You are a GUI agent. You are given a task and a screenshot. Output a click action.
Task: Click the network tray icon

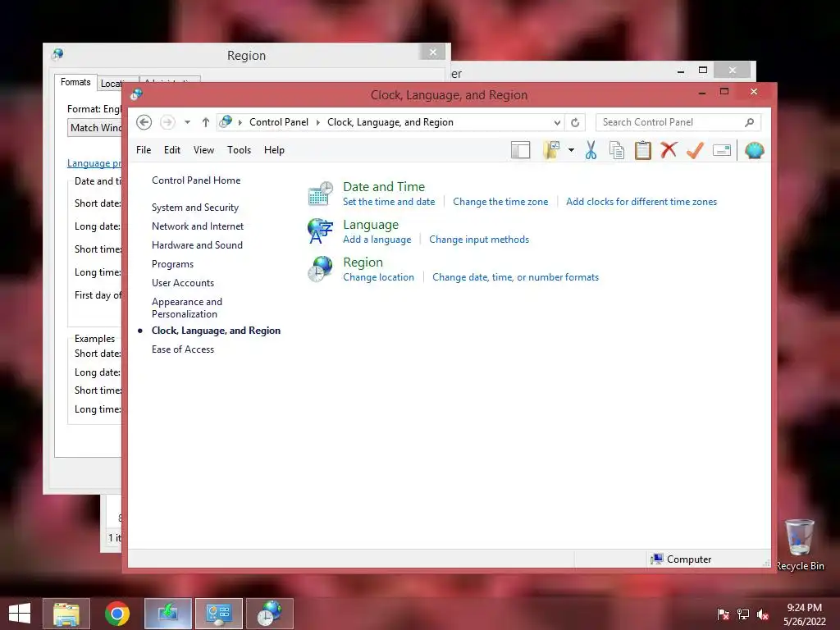[743, 614]
